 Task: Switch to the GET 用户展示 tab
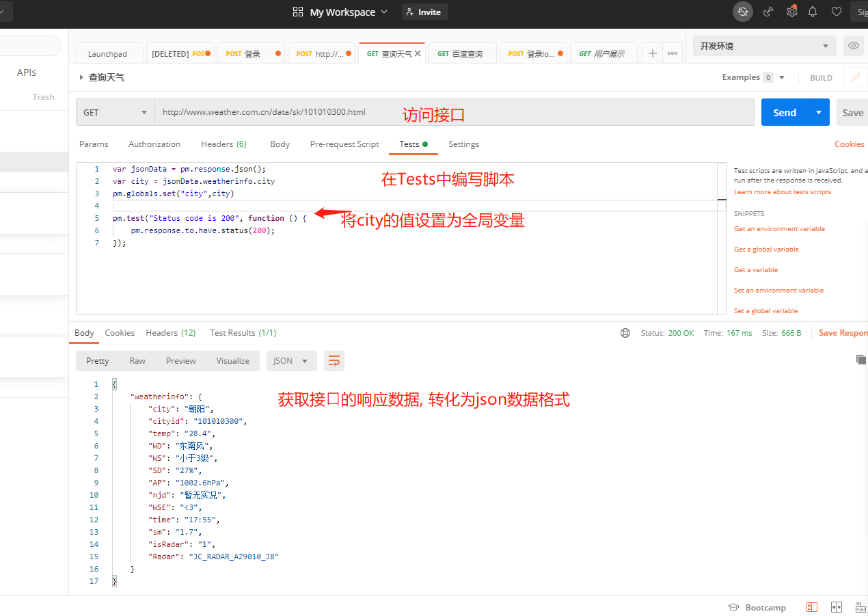point(604,53)
